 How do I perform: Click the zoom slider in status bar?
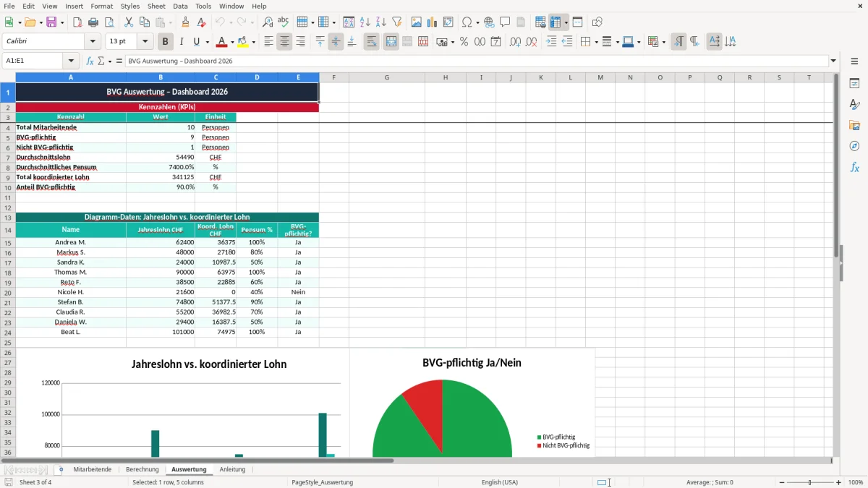click(809, 482)
